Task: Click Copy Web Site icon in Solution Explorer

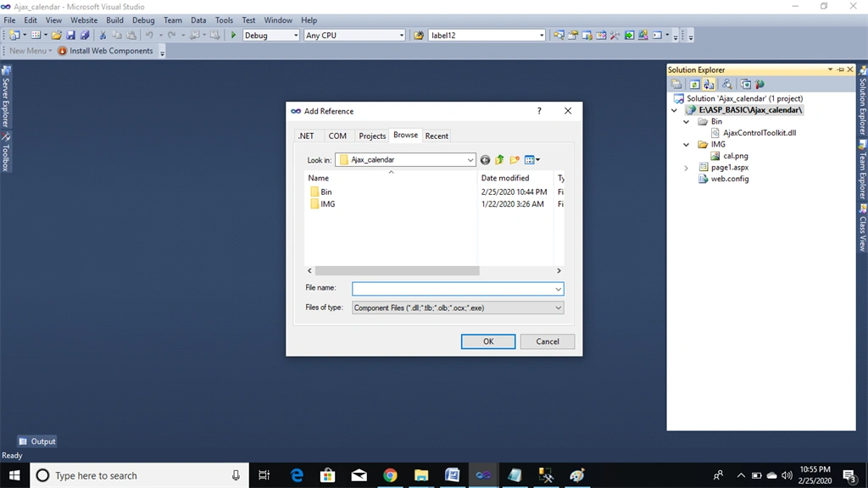Action: 746,85
